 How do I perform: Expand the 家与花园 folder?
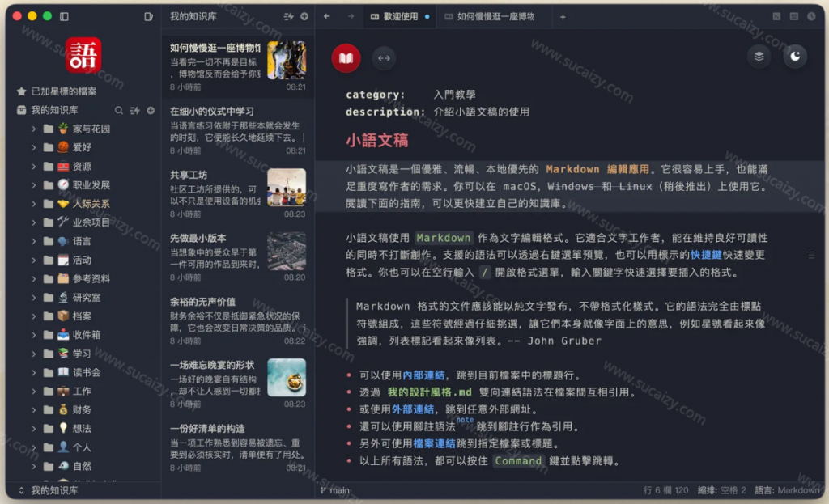(x=34, y=129)
